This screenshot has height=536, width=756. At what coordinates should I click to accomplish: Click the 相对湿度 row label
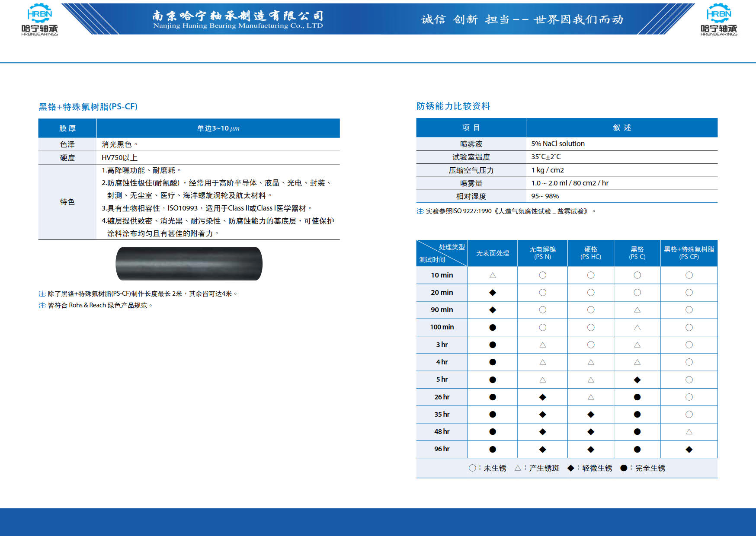(x=471, y=196)
